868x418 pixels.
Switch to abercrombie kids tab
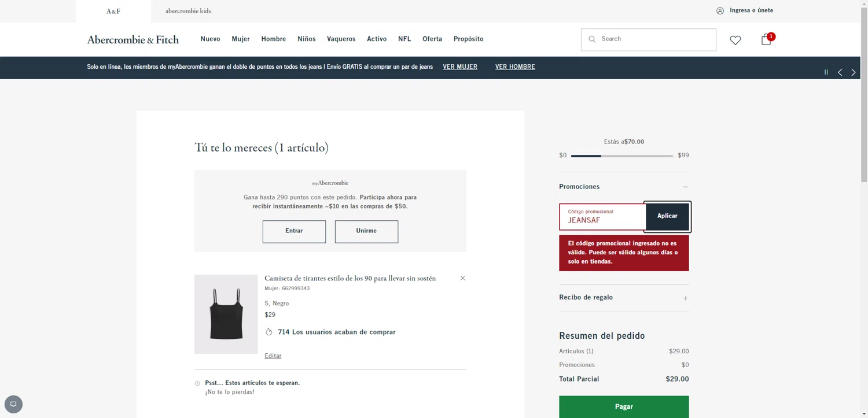pos(188,11)
